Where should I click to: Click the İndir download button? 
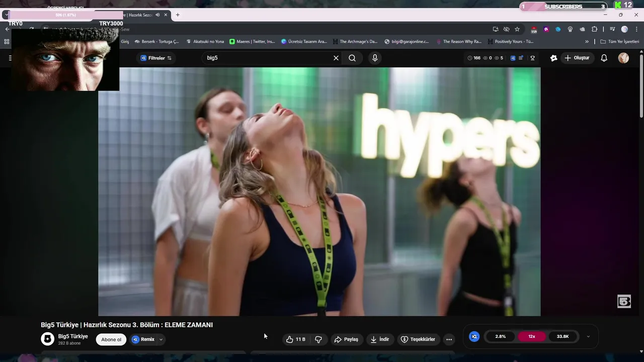380,339
